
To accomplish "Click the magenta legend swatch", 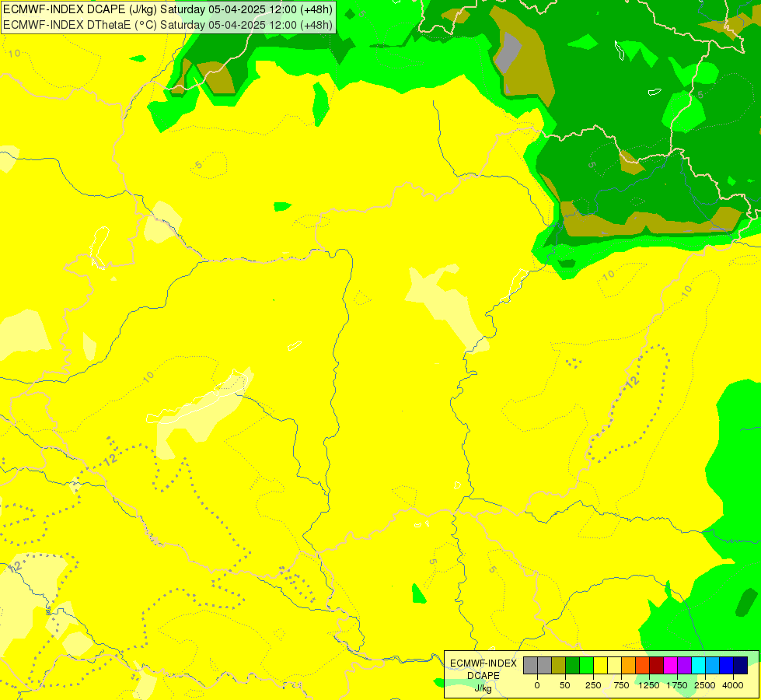I will click(671, 665).
